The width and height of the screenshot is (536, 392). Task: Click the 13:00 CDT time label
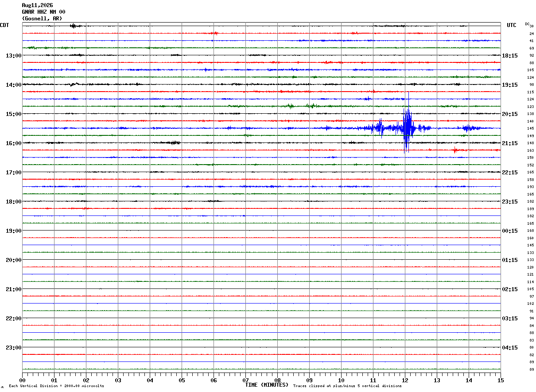coord(13,56)
